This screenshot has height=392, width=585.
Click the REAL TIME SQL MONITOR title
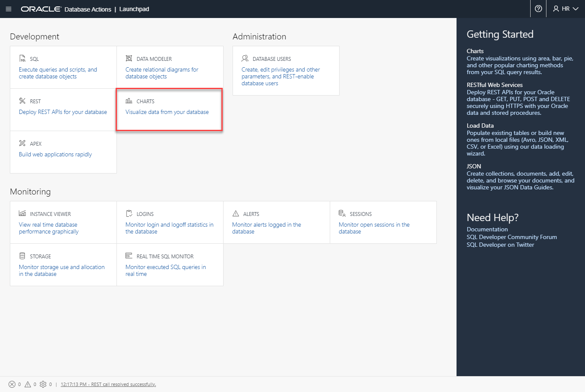coord(165,256)
